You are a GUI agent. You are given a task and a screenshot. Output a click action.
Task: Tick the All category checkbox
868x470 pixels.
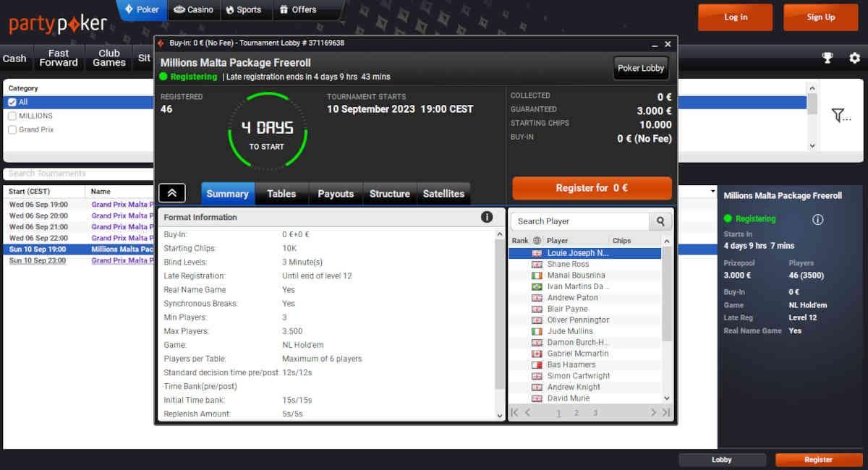12,102
